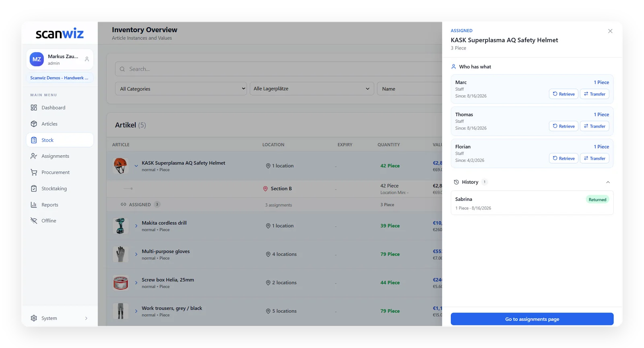Click the 4 locations pin icon for gloves
Screen dimensions: 644x348
point(268,254)
